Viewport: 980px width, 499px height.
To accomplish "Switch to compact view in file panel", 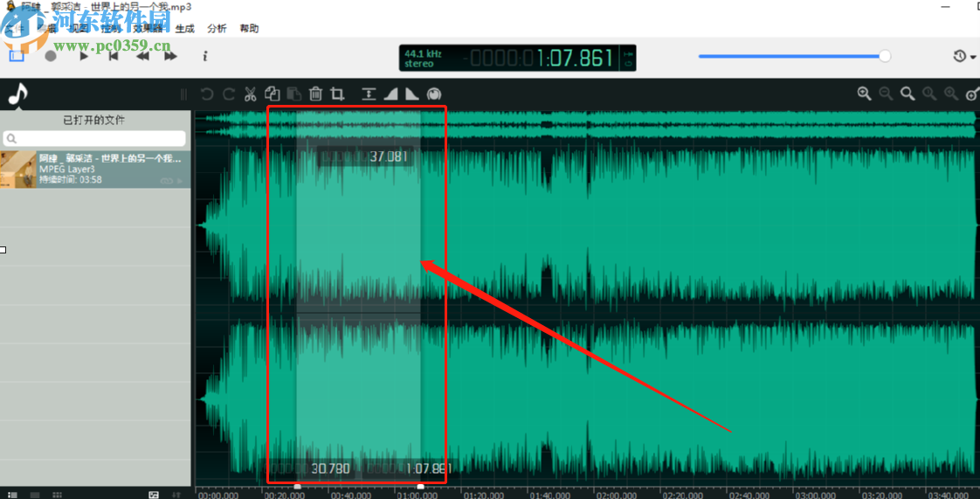I will coord(34,495).
